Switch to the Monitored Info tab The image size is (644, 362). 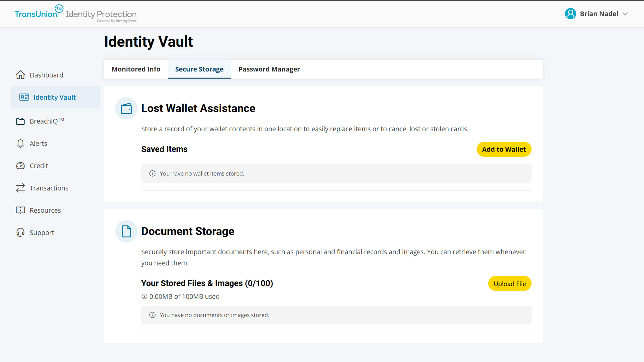[x=136, y=70]
